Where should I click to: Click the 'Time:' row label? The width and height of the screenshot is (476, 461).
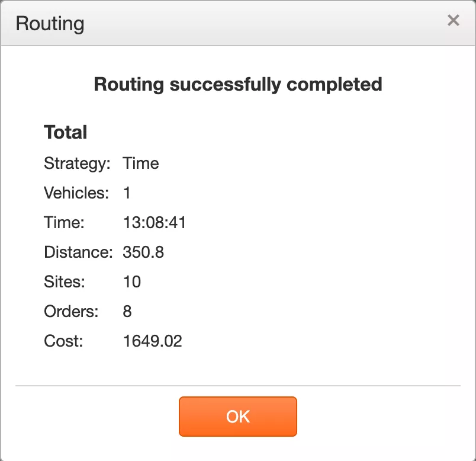coord(65,222)
